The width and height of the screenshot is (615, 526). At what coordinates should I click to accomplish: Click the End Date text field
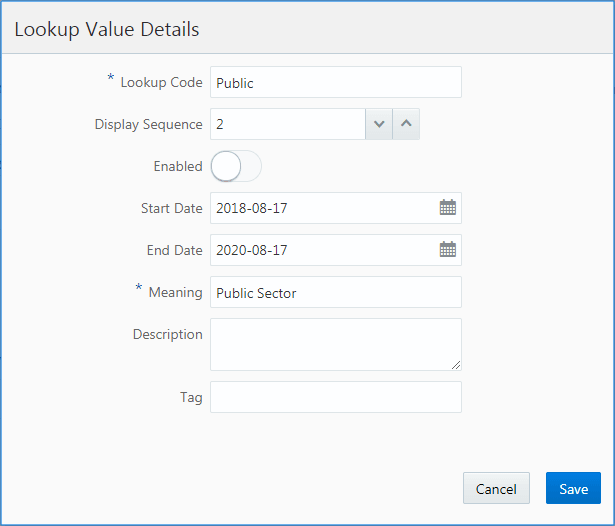322,250
